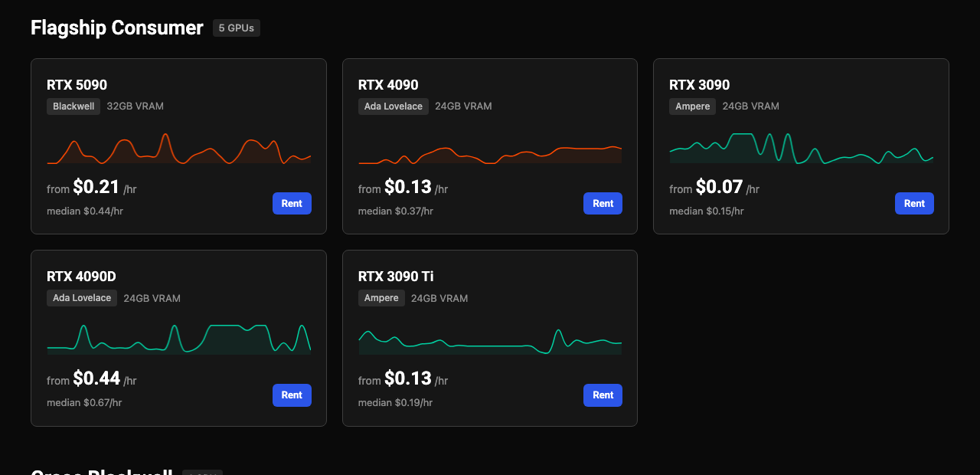Screen dimensions: 980x475
Task: Click the Blackwell architecture tag
Action: [73, 106]
